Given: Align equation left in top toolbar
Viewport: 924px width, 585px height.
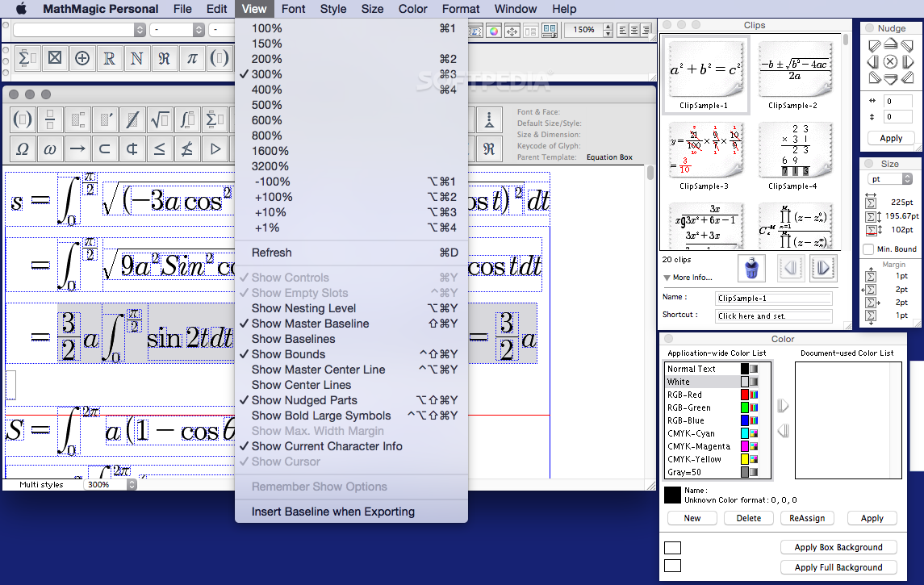Looking at the screenshot, I should tap(622, 30).
